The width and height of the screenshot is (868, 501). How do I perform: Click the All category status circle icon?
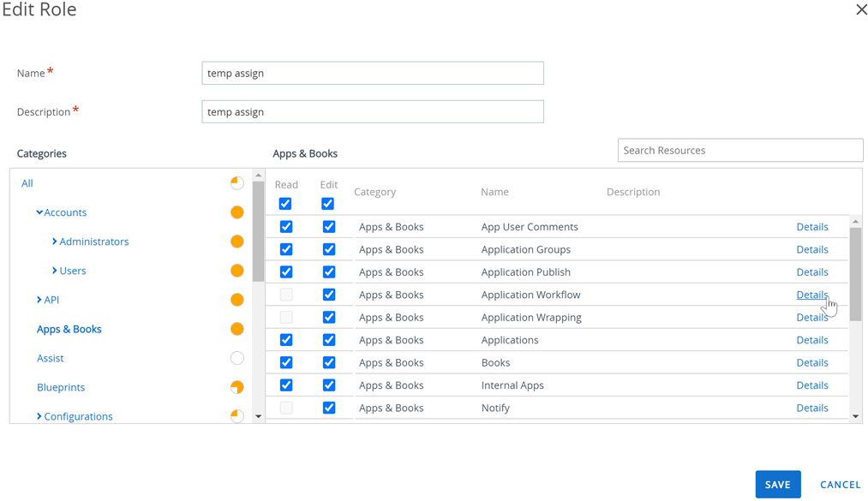pos(237,183)
